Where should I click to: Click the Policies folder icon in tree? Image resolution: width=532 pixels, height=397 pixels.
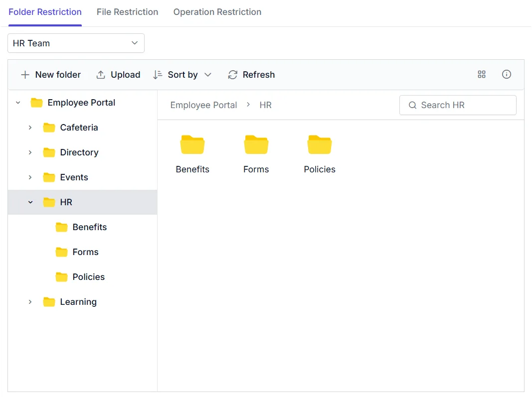61,277
